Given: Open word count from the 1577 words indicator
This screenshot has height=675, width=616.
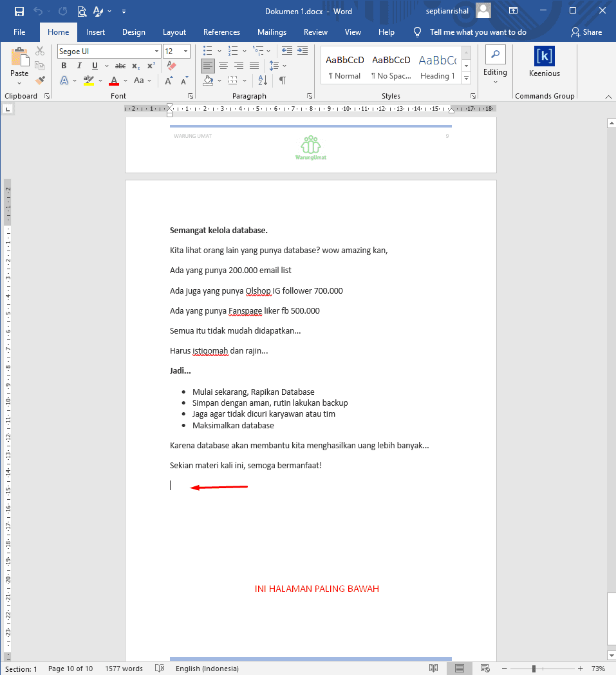Looking at the screenshot, I should pyautogui.click(x=123, y=668).
